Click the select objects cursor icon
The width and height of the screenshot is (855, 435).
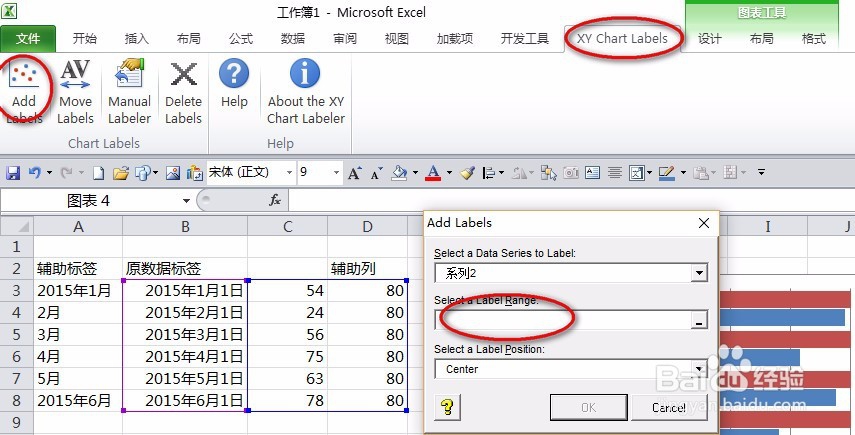549,173
